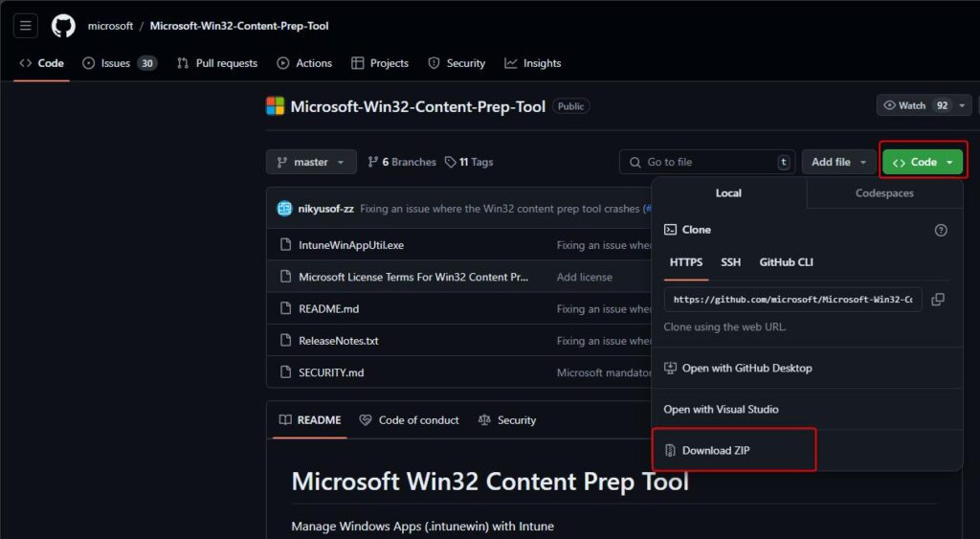980x539 pixels.
Task: Click the Add license commit message
Action: [585, 277]
